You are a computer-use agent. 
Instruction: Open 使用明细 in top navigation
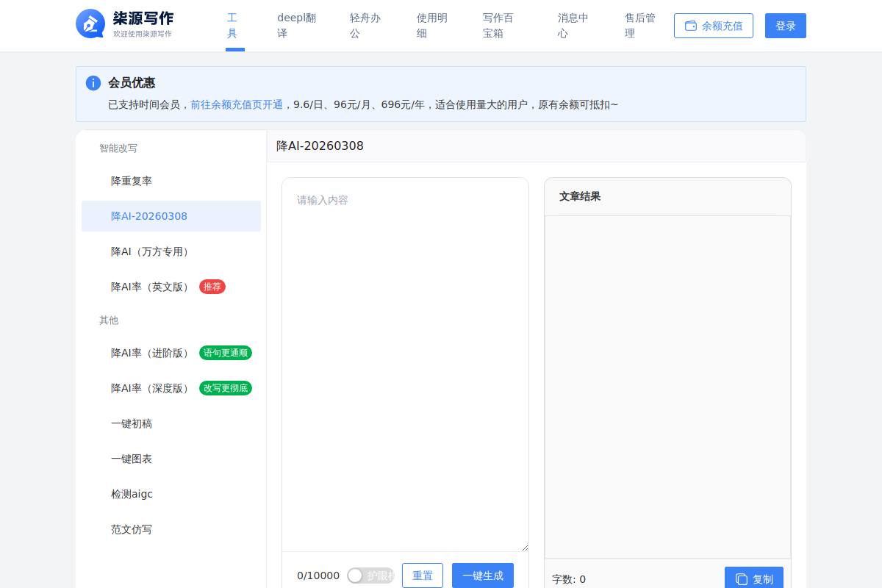pos(432,26)
